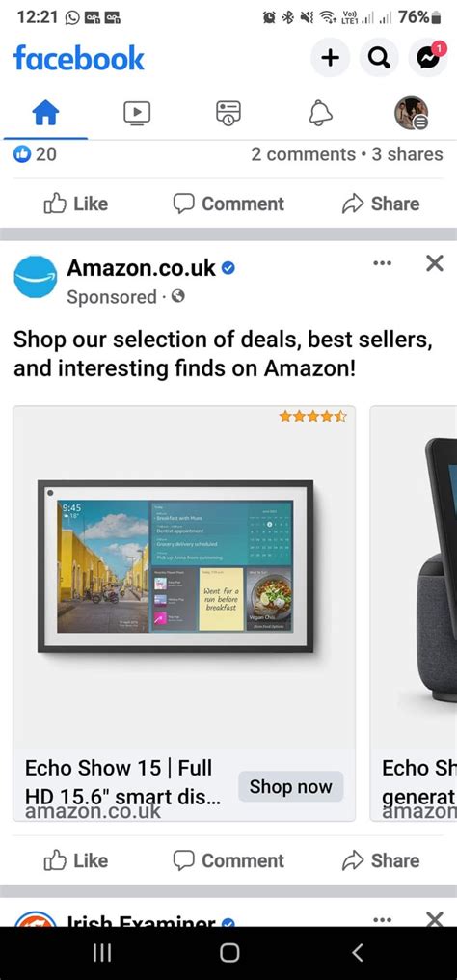Share the Amazon sponsored post
457x980 pixels.
pyautogui.click(x=381, y=860)
